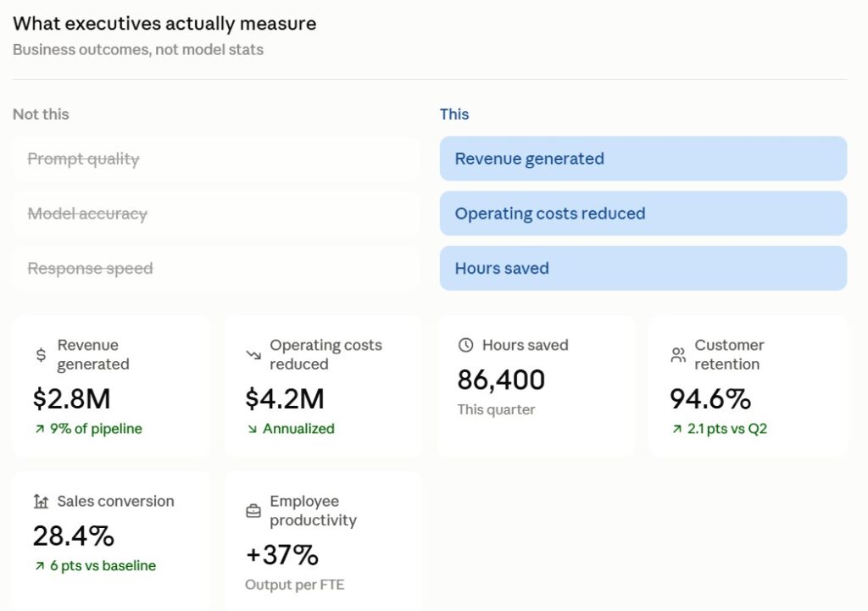
Task: Click the 94.6% customer retention value
Action: [710, 399]
